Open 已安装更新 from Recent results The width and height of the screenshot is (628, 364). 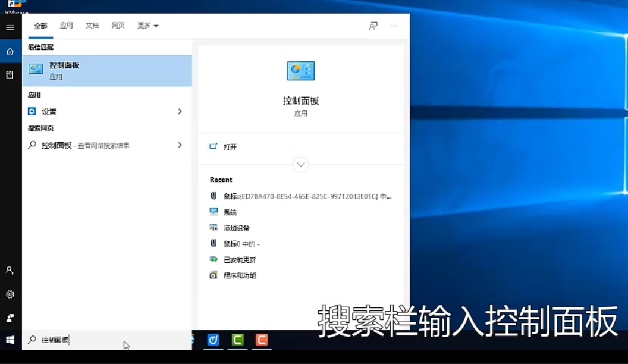[239, 259]
